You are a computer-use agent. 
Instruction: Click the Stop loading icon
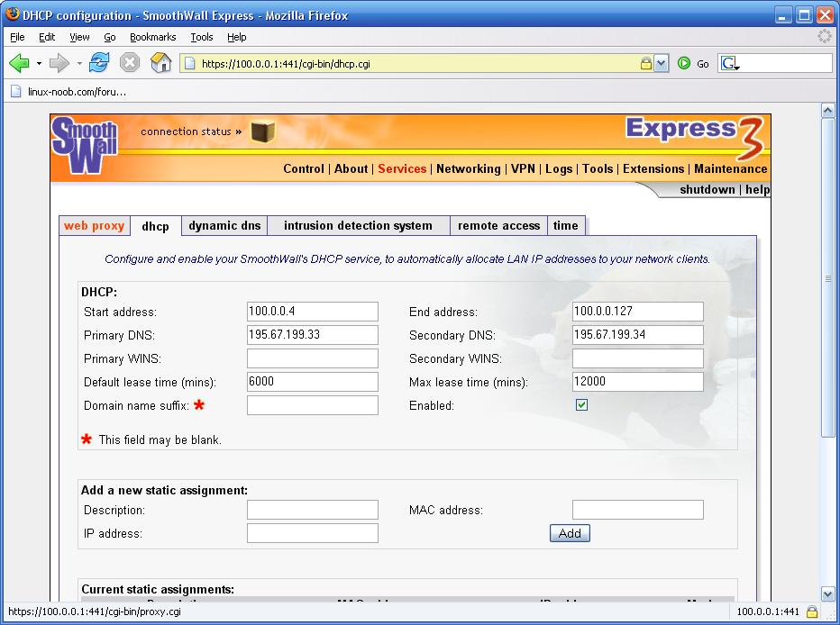point(130,63)
